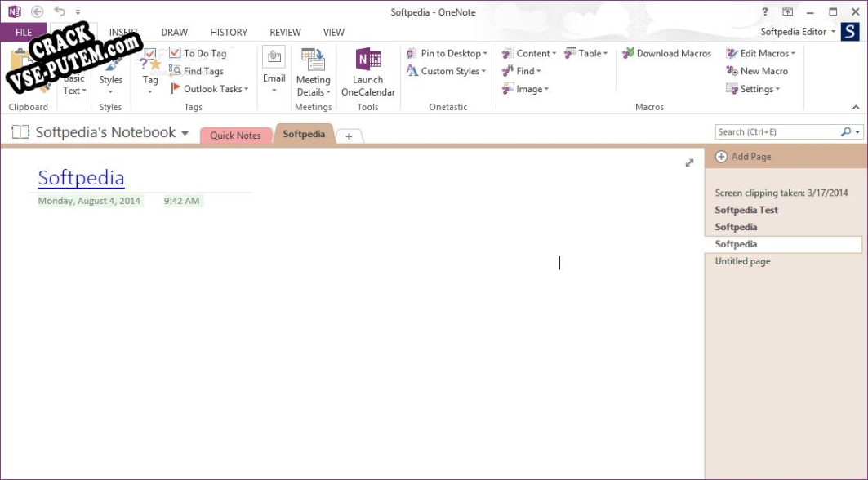Open the Softpedia page title link
This screenshot has width=868, height=480.
pos(82,178)
